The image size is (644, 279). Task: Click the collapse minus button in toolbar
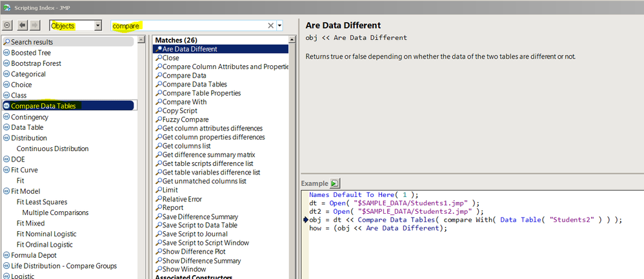7,25
